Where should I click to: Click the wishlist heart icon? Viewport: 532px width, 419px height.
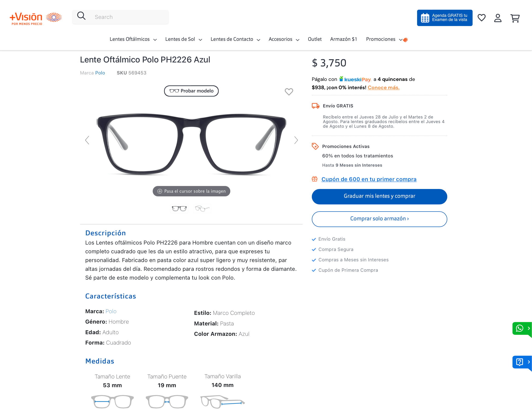[x=482, y=18]
